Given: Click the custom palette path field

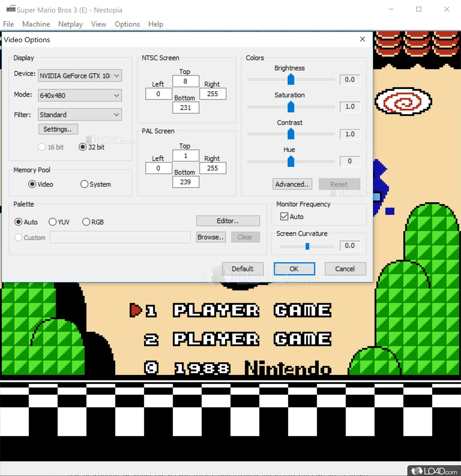Looking at the screenshot, I should [x=120, y=237].
